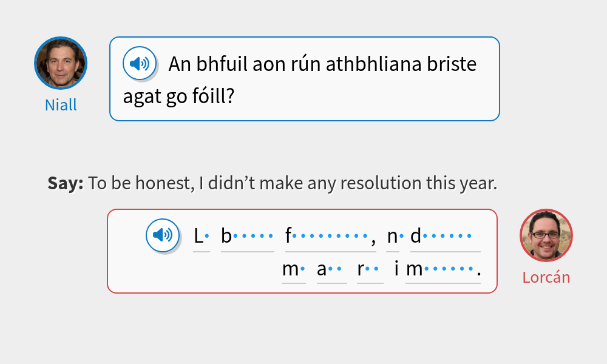The width and height of the screenshot is (607, 364).
Task: Click the blank starting with L
Action: (200, 238)
